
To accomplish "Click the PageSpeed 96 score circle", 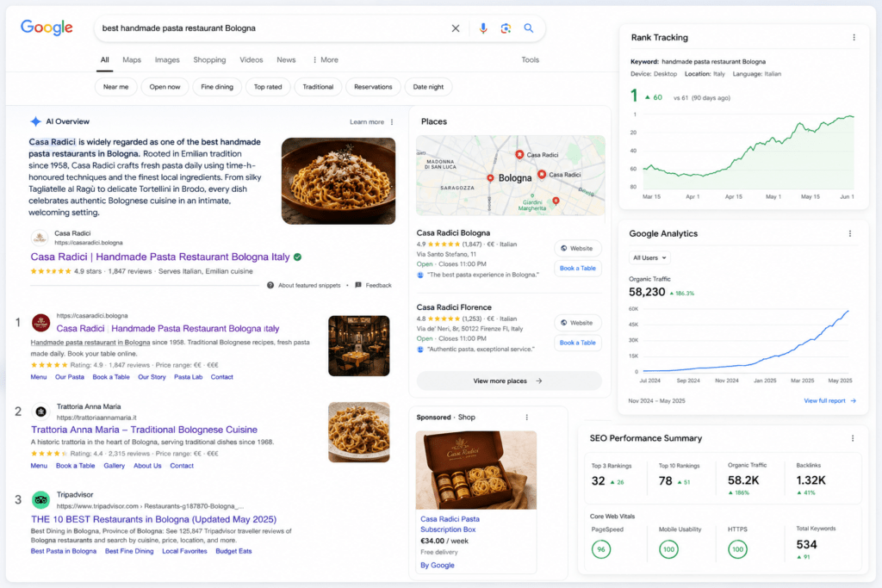I will click(x=601, y=549).
